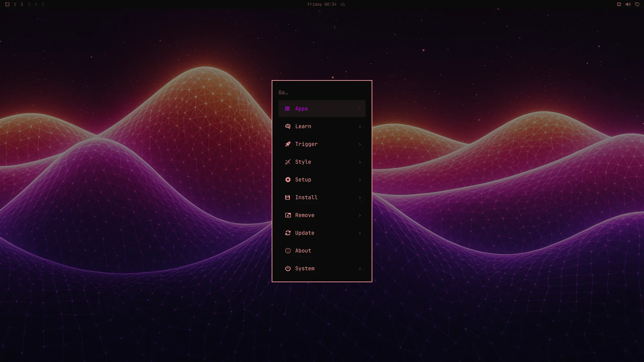Click the Learn icon in menu

[x=288, y=126]
